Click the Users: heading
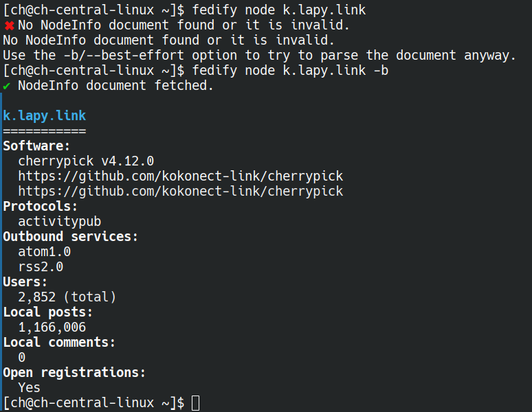The image size is (532, 412). click(x=25, y=282)
